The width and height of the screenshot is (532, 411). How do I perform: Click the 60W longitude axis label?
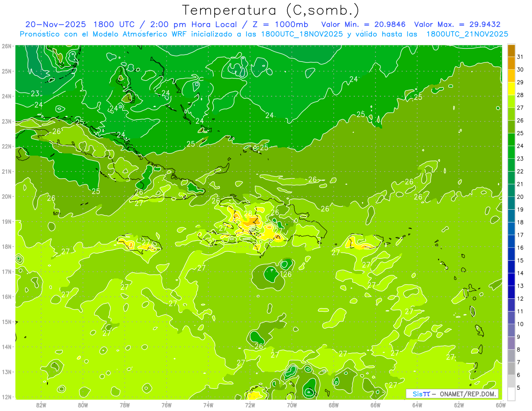point(501,405)
